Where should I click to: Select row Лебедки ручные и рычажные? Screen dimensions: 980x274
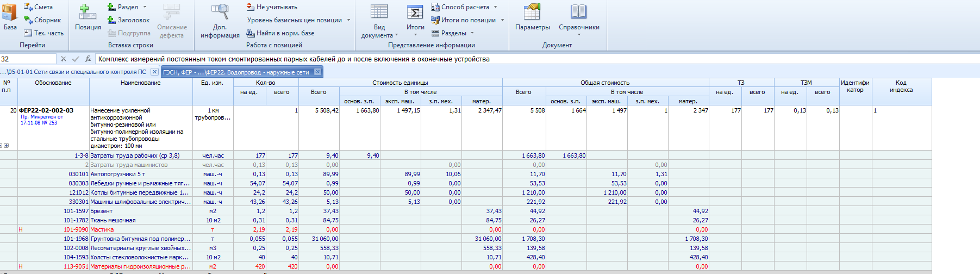[466, 183]
